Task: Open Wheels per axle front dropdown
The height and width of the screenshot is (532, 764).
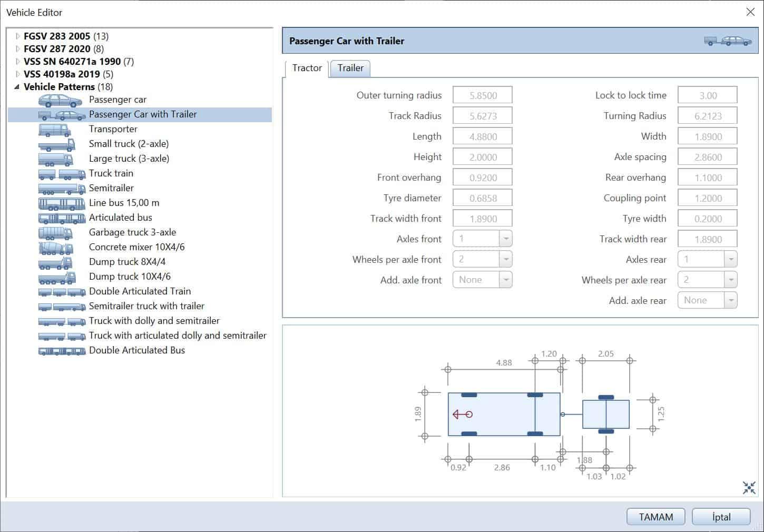Action: pyautogui.click(x=505, y=260)
